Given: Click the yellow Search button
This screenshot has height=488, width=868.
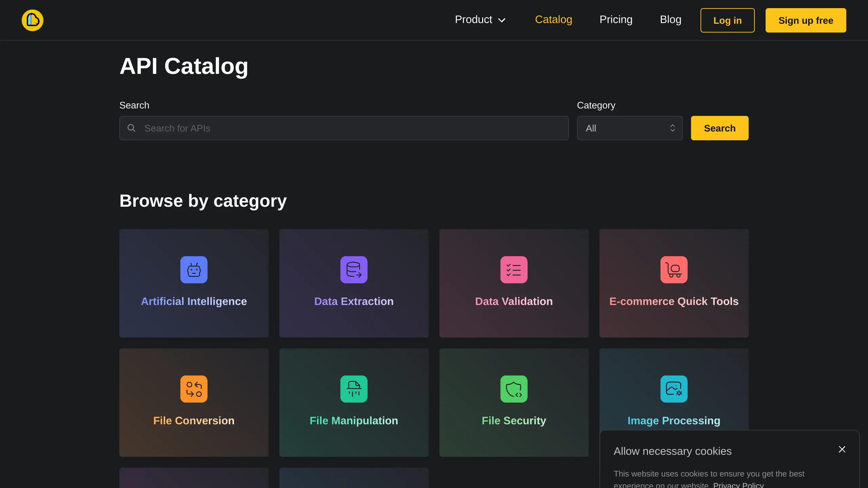Looking at the screenshot, I should click(719, 128).
